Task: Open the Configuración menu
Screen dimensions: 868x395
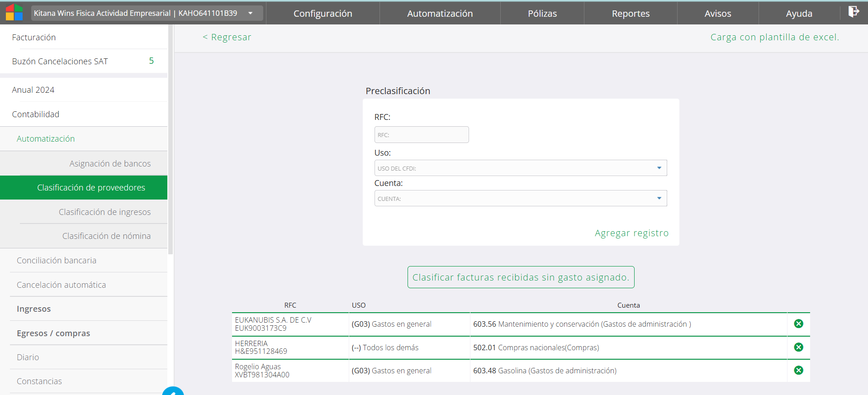Action: click(323, 14)
